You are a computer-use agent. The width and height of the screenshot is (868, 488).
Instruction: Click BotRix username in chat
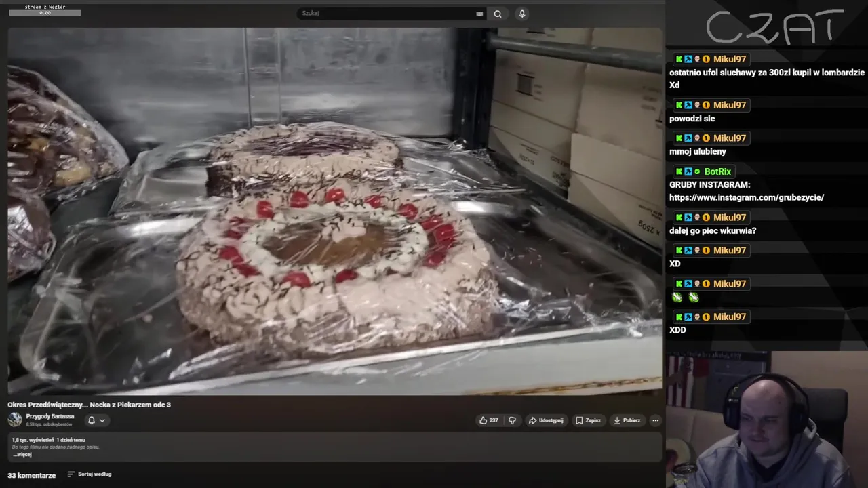point(718,171)
